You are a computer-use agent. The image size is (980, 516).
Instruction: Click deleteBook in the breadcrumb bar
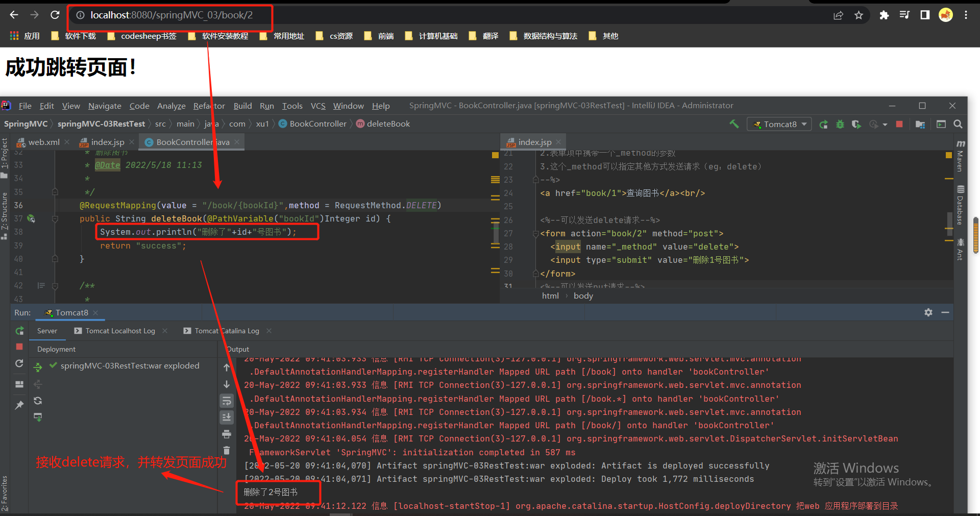383,124
